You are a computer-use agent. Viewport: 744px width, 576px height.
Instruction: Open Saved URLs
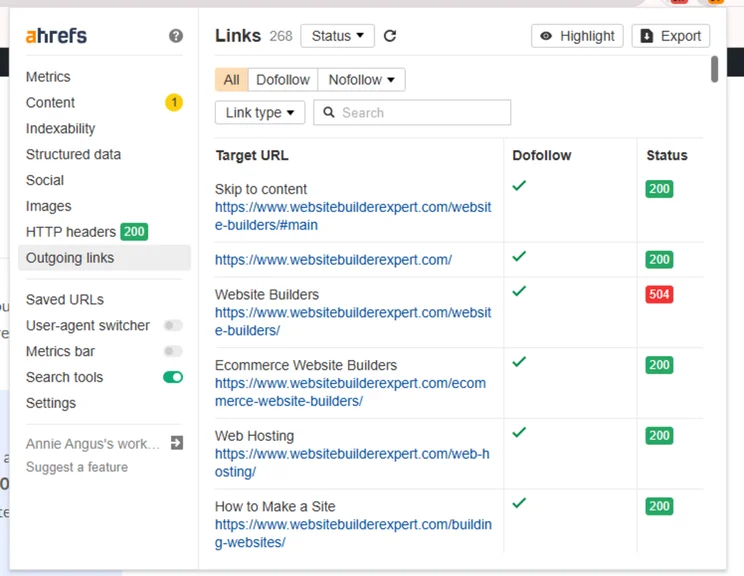[65, 299]
